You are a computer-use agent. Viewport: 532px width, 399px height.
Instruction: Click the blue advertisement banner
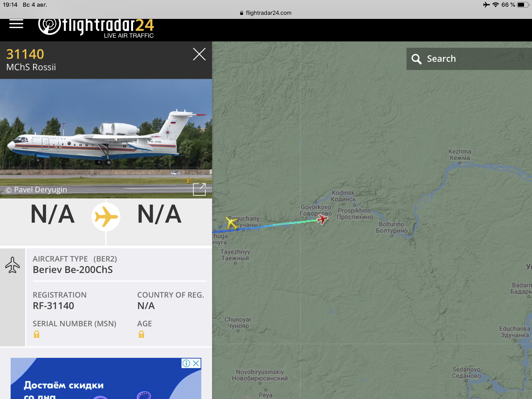106,378
